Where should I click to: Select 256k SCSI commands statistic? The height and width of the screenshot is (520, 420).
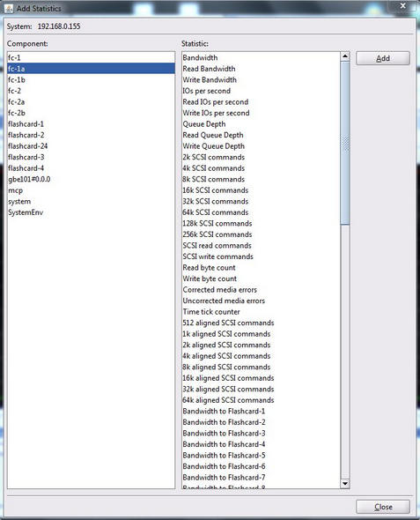point(262,234)
